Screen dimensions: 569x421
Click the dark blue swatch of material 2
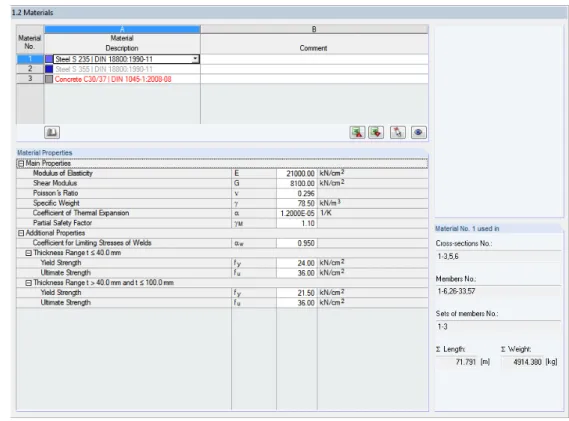(x=49, y=69)
